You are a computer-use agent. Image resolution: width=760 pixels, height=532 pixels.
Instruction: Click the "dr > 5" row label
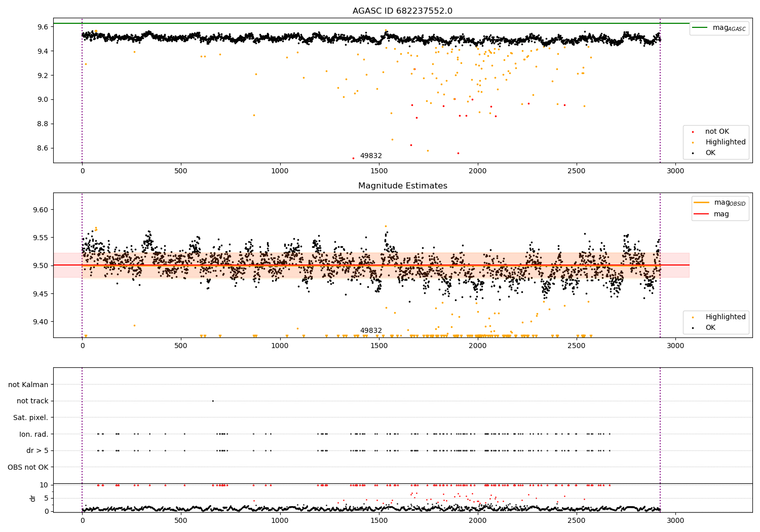37,451
